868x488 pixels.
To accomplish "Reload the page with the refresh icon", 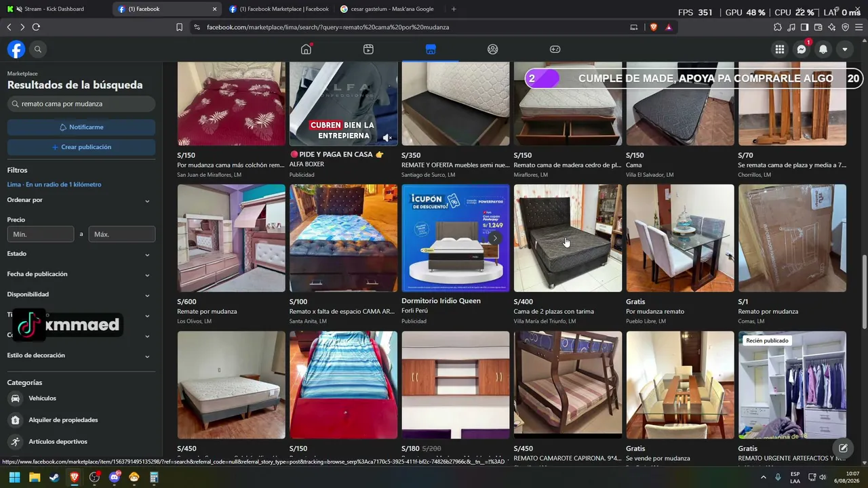I will click(36, 27).
